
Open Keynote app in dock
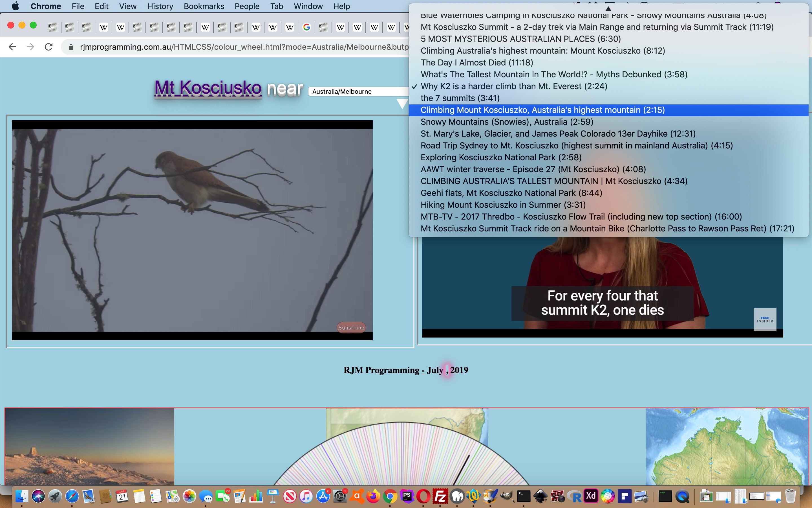pyautogui.click(x=273, y=496)
